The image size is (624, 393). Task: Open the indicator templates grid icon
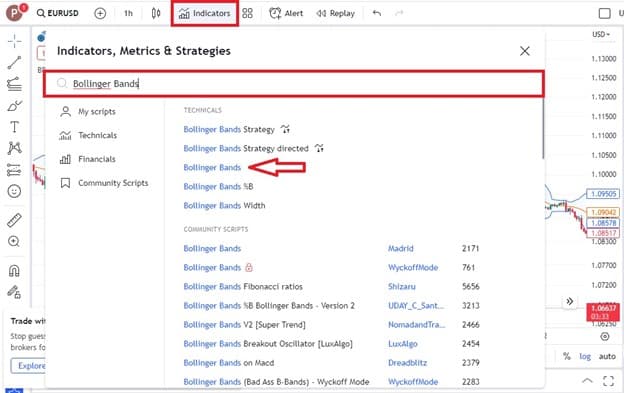247,13
